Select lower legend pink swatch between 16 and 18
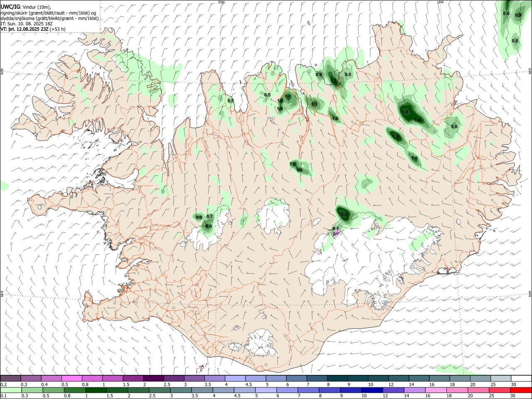The image size is (532, 399). (436, 390)
